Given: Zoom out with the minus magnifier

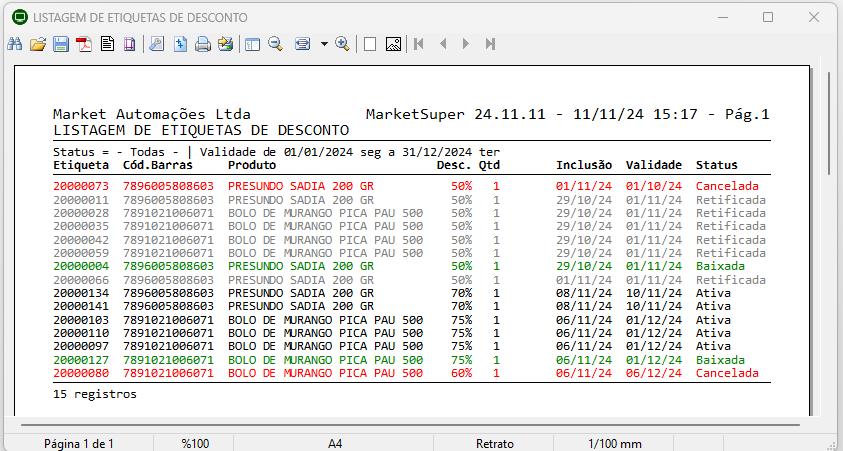Looking at the screenshot, I should (x=276, y=44).
